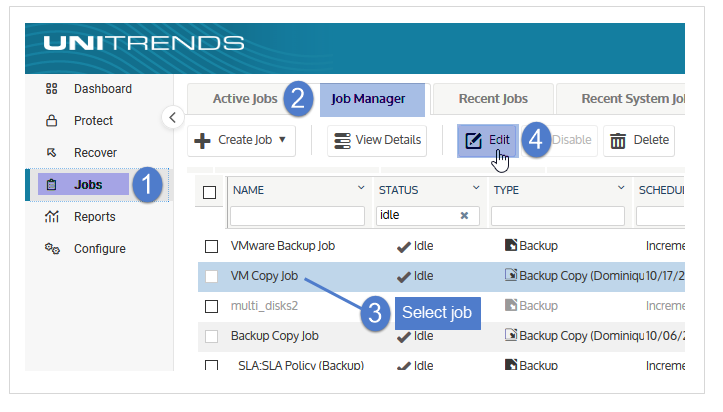The height and width of the screenshot is (412, 723).
Task: Open the TYPE column menu chevron
Action: coord(621,188)
